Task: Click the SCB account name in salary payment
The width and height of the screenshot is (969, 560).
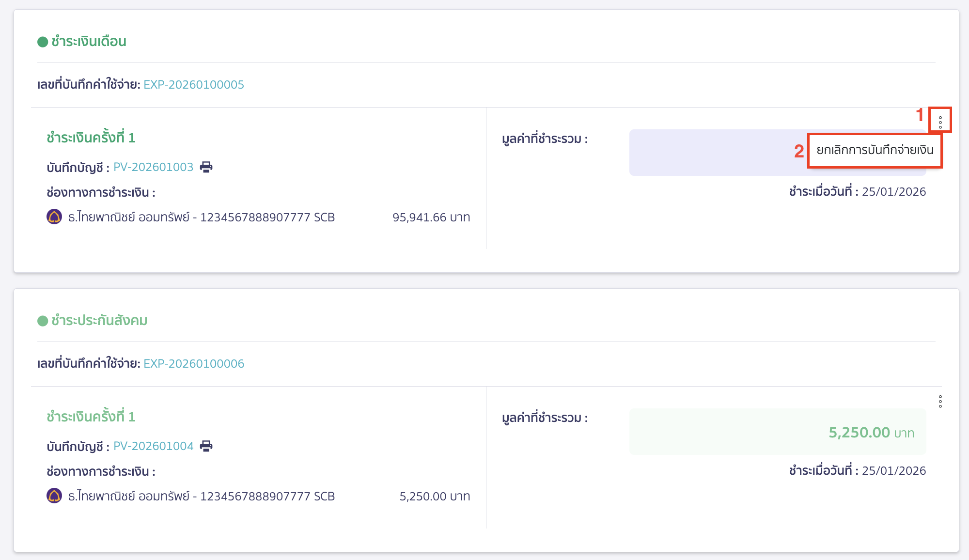Action: pos(201,218)
